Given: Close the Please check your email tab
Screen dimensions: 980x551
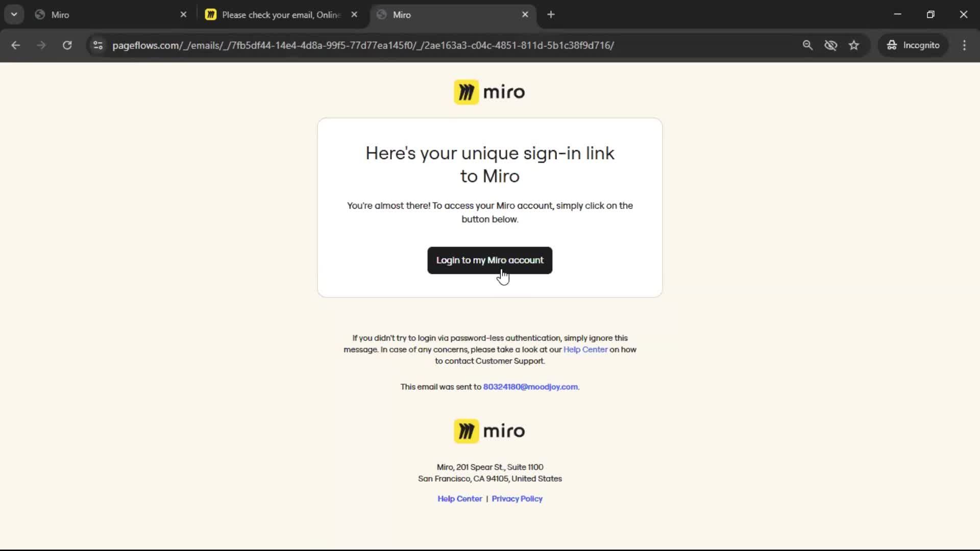Looking at the screenshot, I should (x=354, y=15).
